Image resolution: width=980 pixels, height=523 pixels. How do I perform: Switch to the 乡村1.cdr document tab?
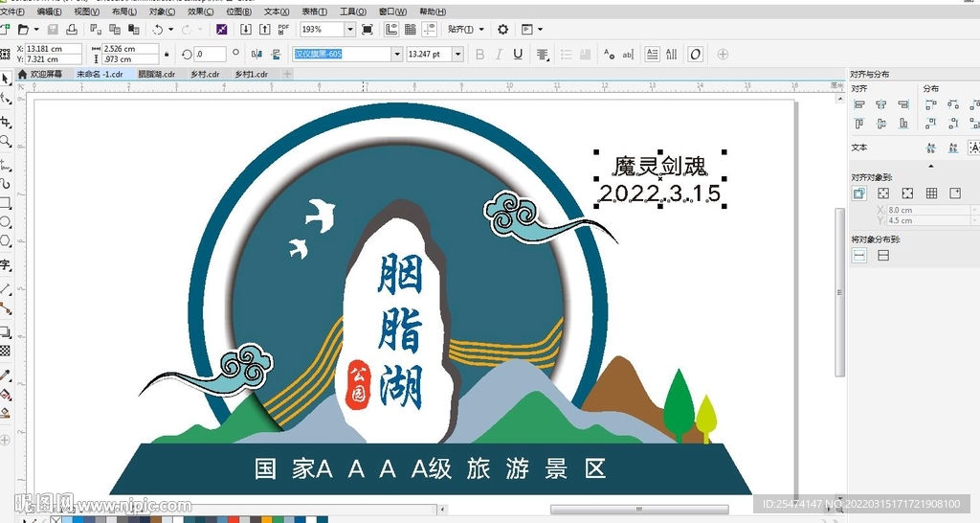[x=252, y=74]
